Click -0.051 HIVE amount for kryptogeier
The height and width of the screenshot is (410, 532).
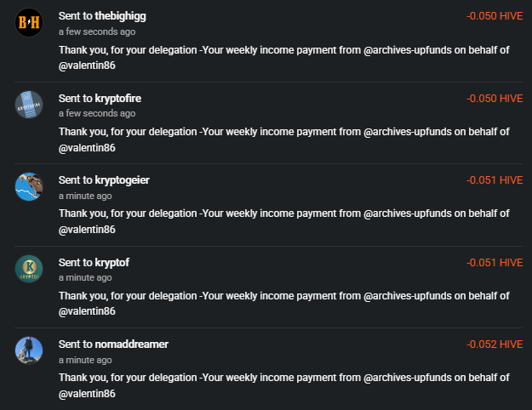coord(495,180)
